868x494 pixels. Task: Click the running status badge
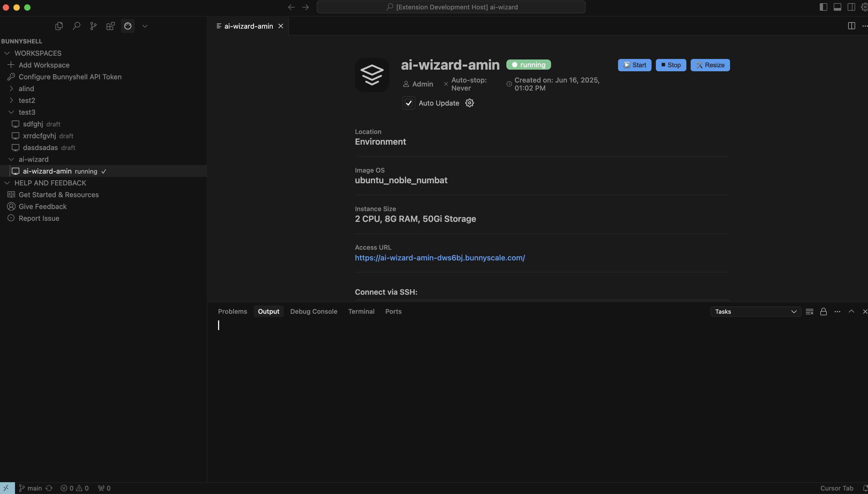pyautogui.click(x=529, y=65)
